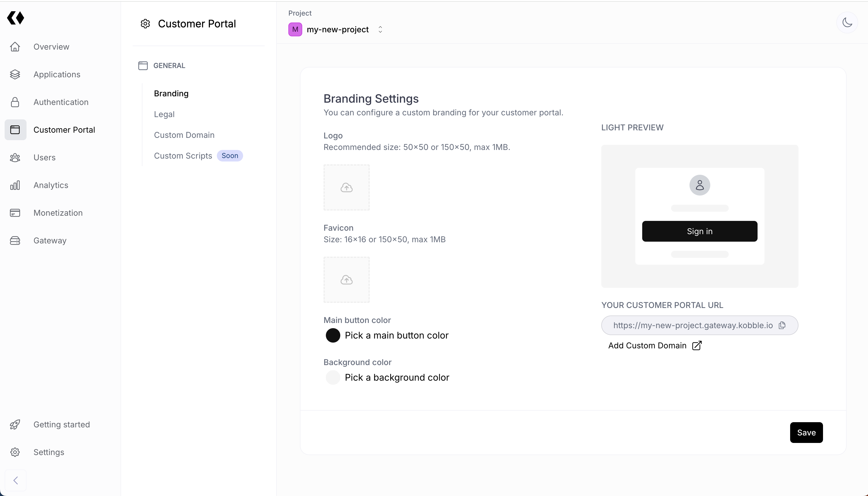Screen dimensions: 868x496
Task: Go to Gateway section
Action: click(50, 241)
